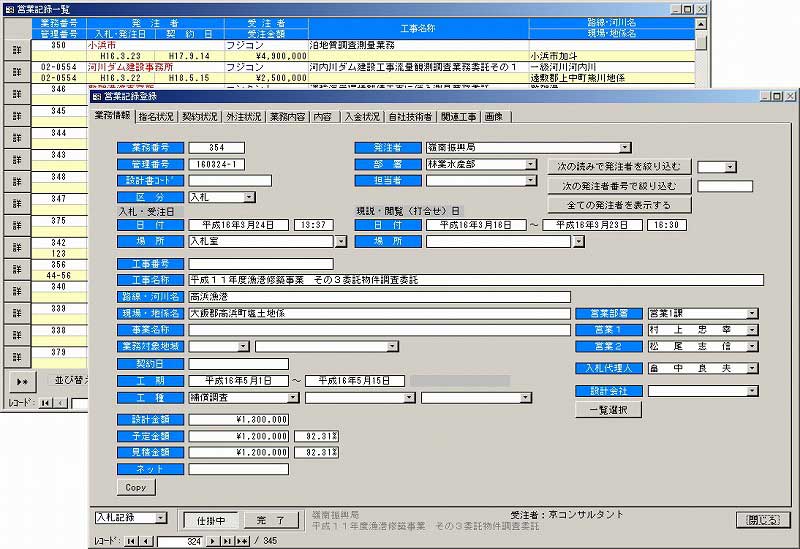This screenshot has height=549, width=800.
Task: Go to first record in navigator
Action: click(131, 541)
